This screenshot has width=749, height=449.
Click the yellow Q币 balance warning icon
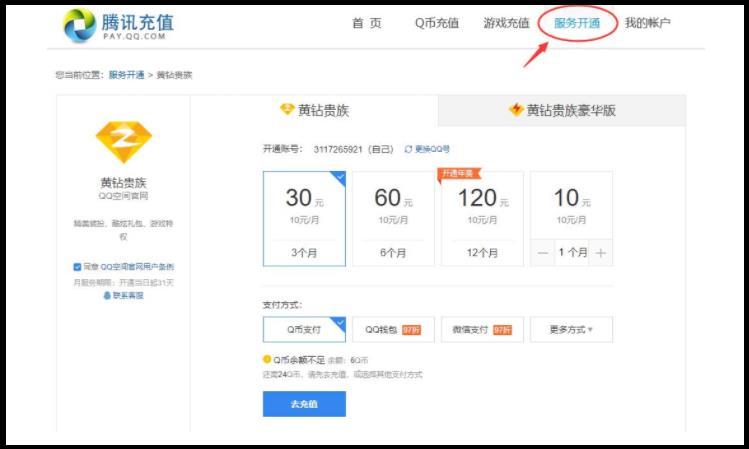[267, 359]
